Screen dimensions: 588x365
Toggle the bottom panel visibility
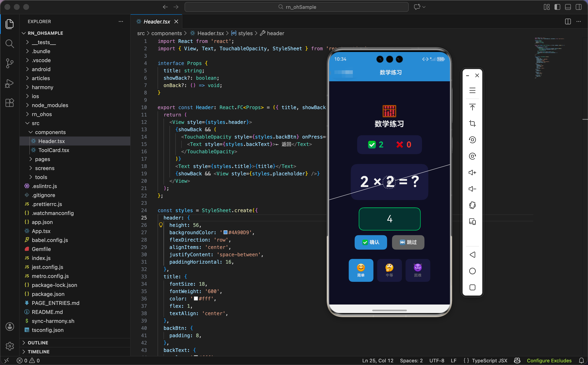[x=568, y=7]
